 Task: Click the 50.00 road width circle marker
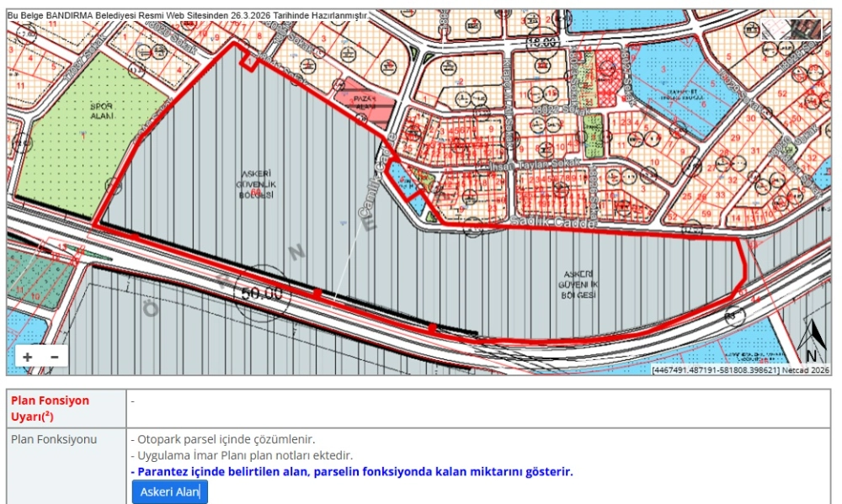[261, 293]
